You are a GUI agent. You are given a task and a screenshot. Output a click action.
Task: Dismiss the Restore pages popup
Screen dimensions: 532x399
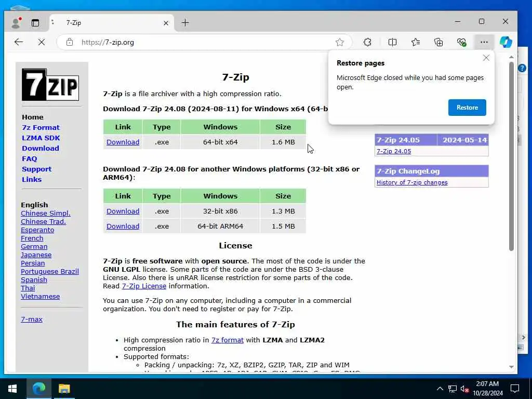[486, 58]
